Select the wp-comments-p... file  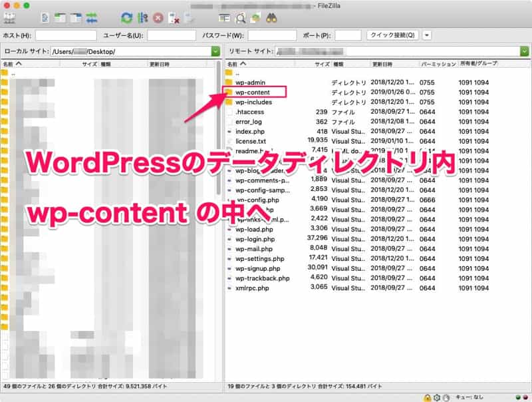click(263, 180)
